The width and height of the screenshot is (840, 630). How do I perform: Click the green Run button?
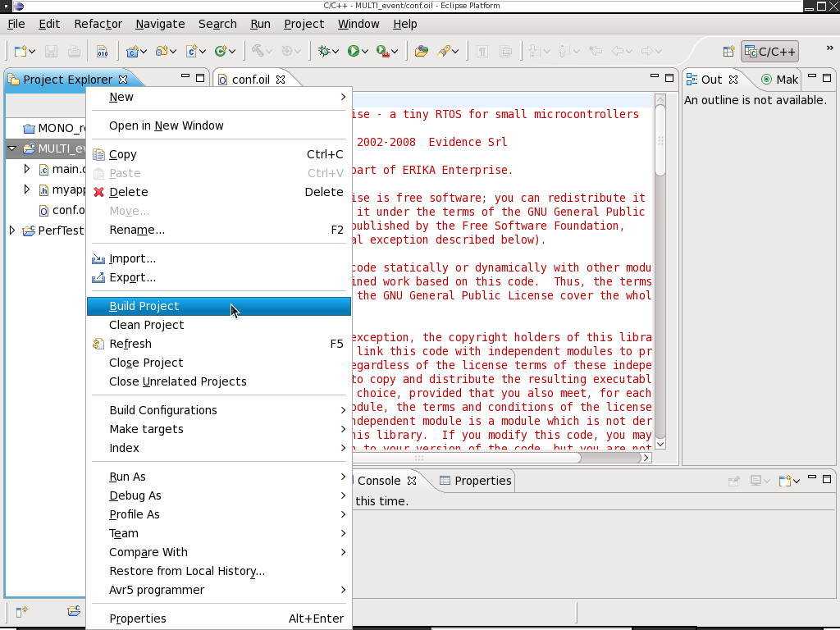click(x=354, y=52)
